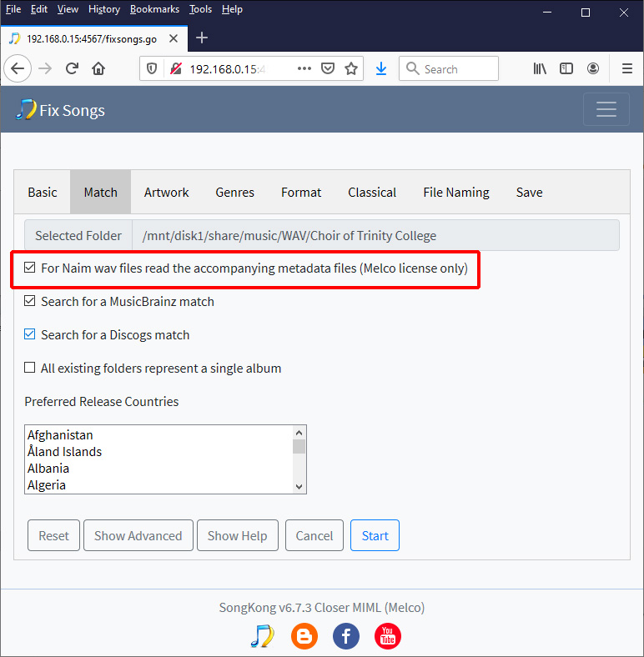Go to the File Naming tab
Viewport: 644px width, 657px height.
pos(456,193)
